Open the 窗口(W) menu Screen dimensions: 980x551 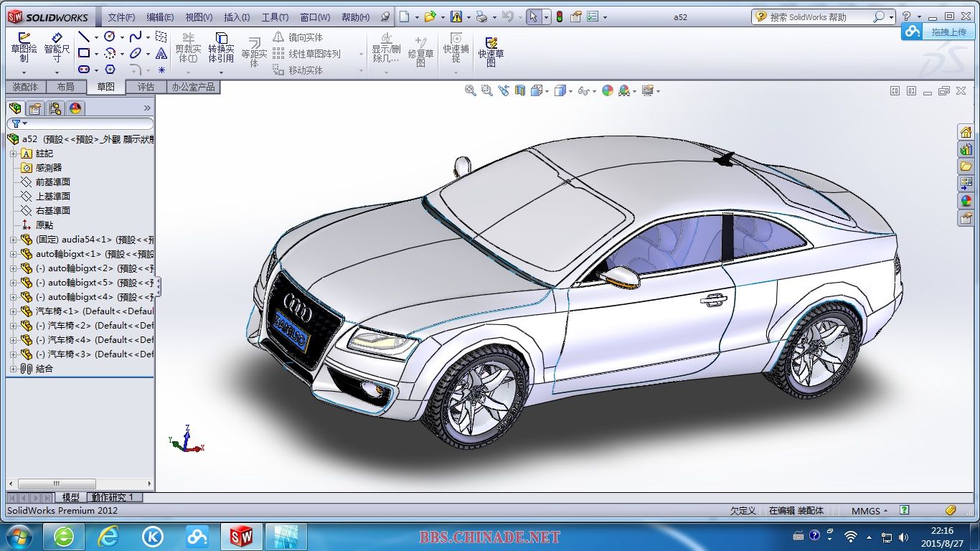(315, 17)
